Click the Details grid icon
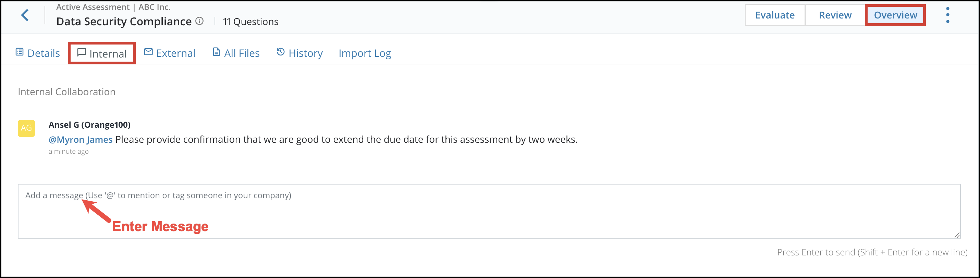Viewport: 980px width, 278px height. (x=20, y=52)
